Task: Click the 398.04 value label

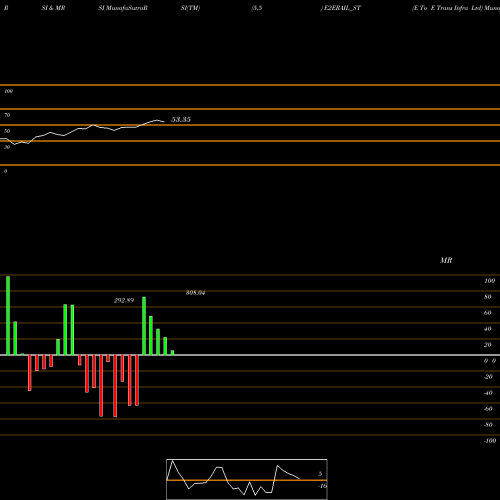Action: pos(195,293)
